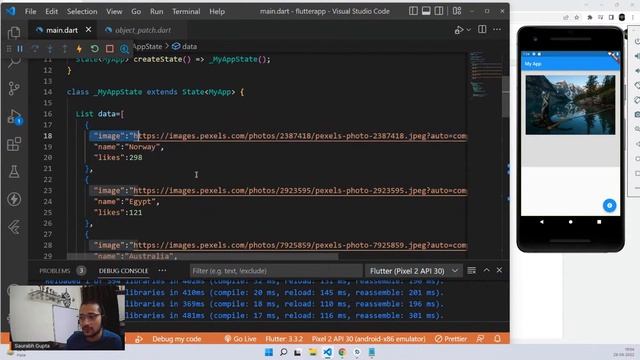
Task: Tap the mountain lake image in emulator
Action: pyautogui.click(x=570, y=105)
